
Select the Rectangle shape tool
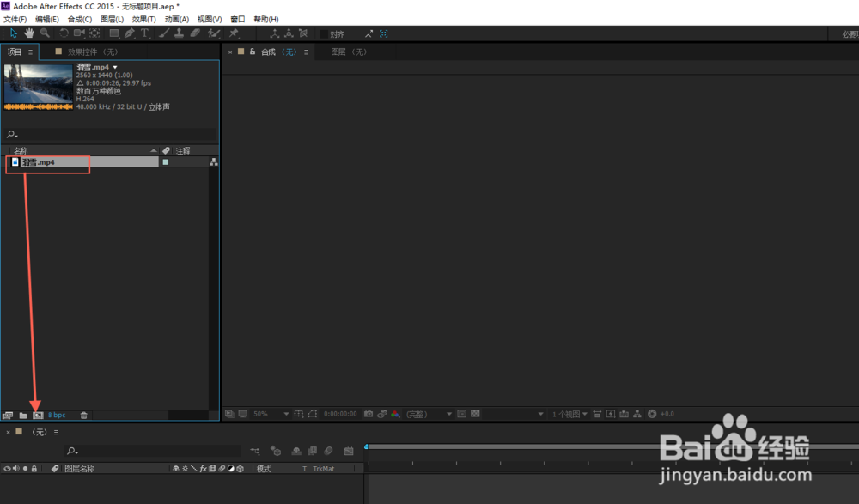point(114,33)
